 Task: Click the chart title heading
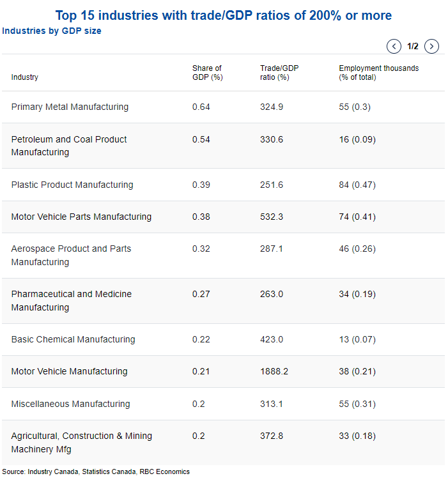click(x=224, y=15)
